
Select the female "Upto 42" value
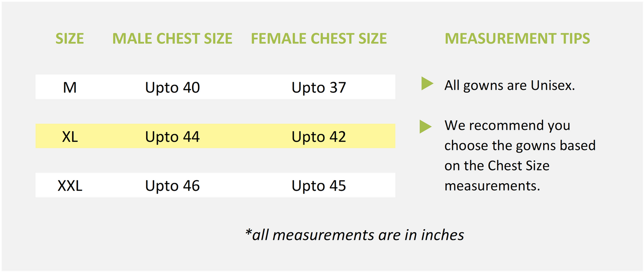coord(319,136)
